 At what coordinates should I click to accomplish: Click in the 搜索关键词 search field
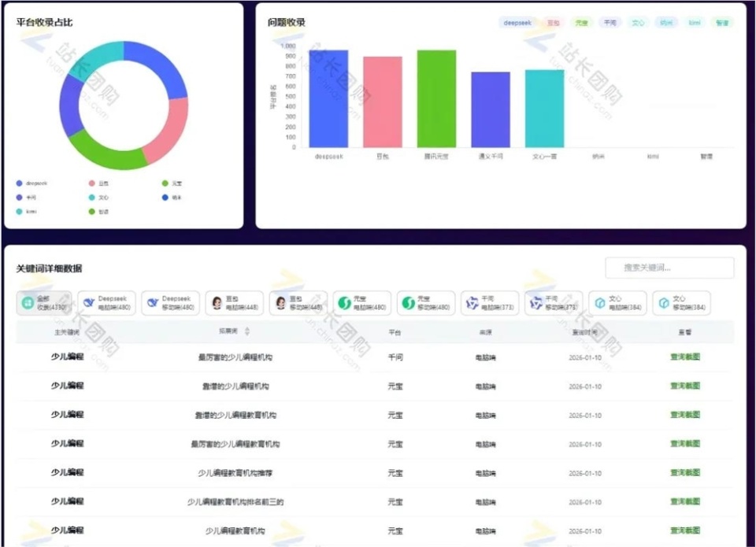tap(669, 268)
